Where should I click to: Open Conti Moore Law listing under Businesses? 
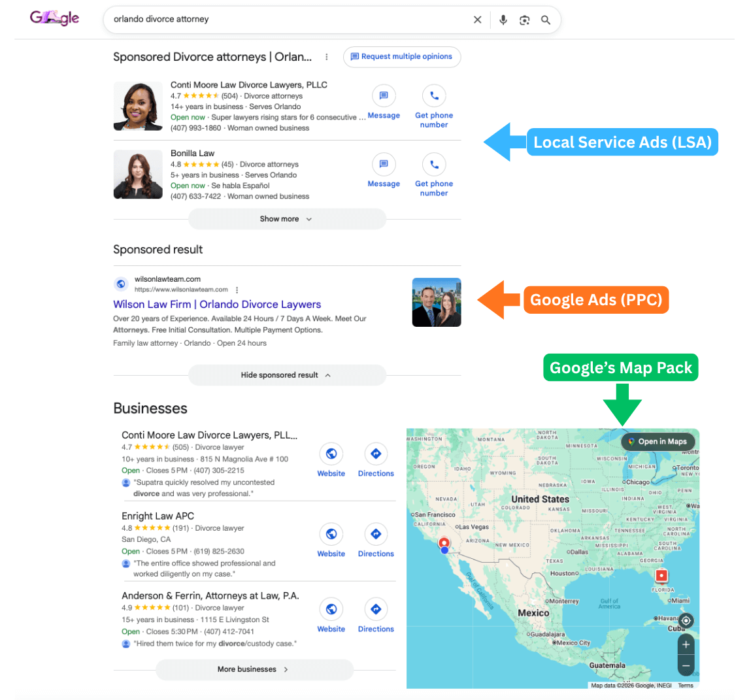pyautogui.click(x=209, y=435)
